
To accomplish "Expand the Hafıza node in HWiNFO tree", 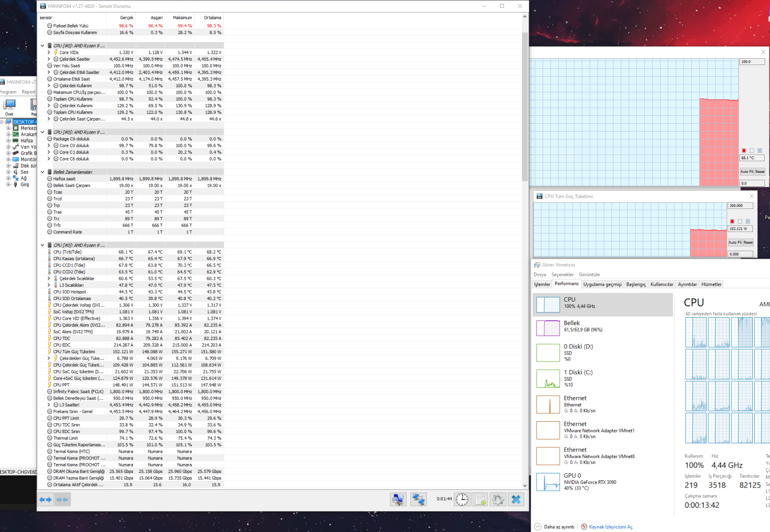I will coord(8,140).
